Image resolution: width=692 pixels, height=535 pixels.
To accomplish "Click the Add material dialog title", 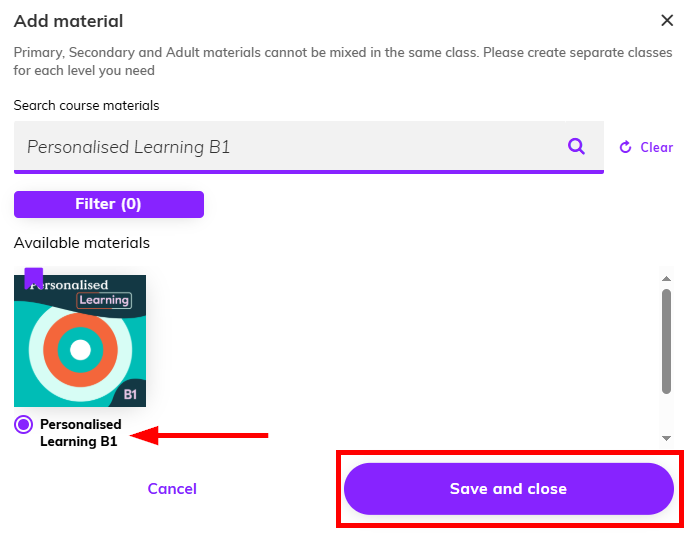I will 69,21.
